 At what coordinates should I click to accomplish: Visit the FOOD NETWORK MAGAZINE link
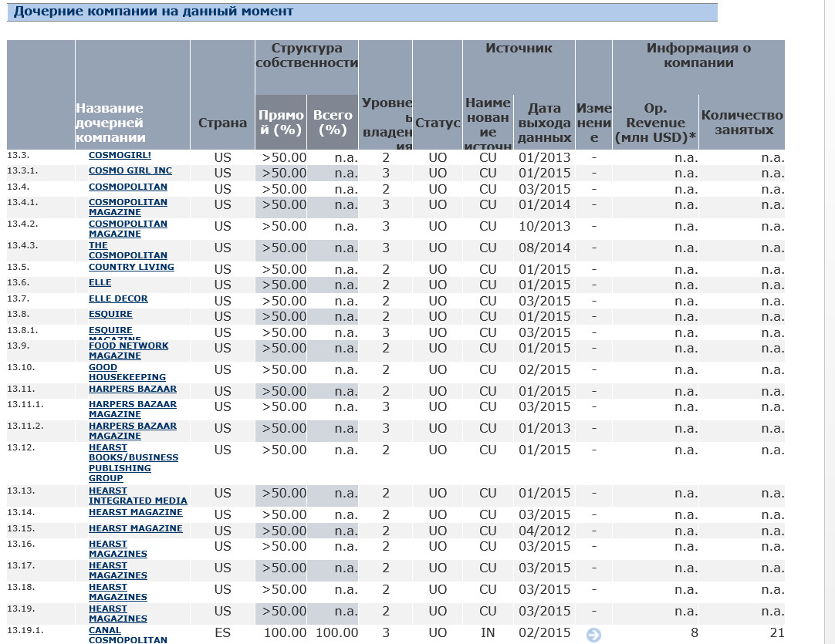point(128,350)
